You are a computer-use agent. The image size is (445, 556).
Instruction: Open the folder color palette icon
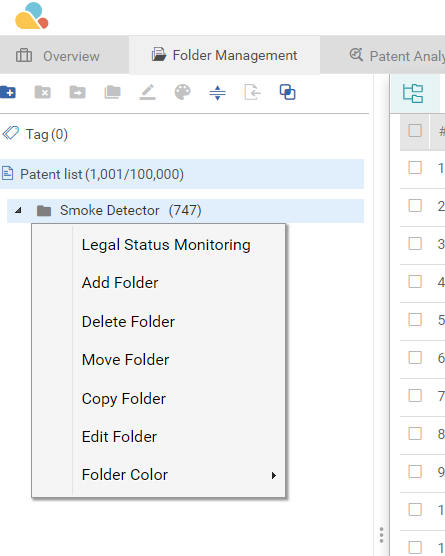click(x=183, y=93)
